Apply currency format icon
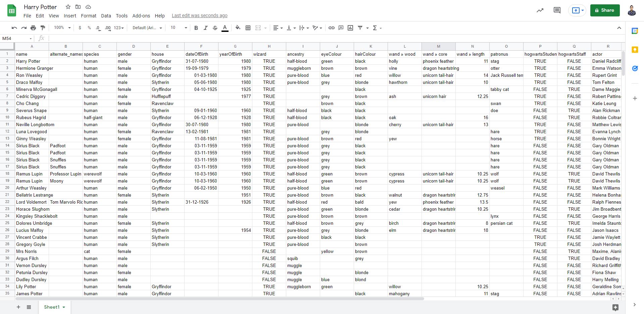Image resolution: width=644 pixels, height=314 pixels. [80, 28]
